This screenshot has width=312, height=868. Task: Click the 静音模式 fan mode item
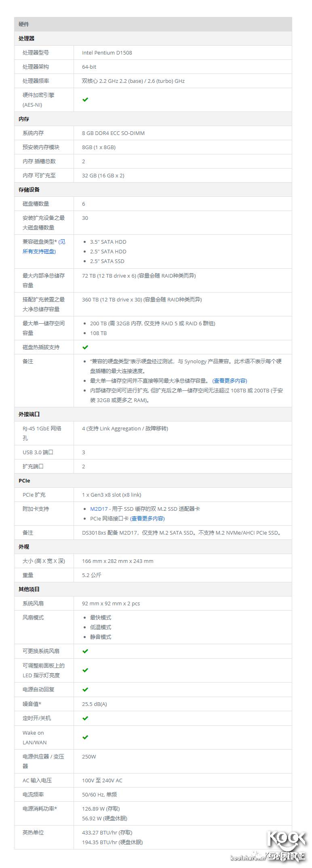coord(101,637)
